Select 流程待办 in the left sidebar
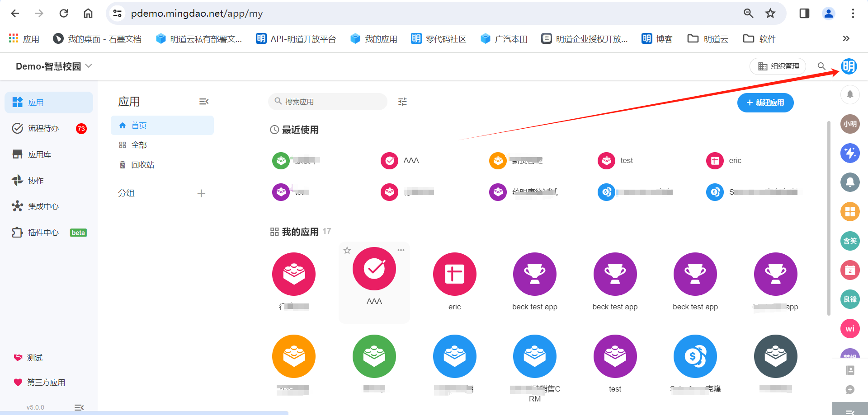 tap(43, 128)
